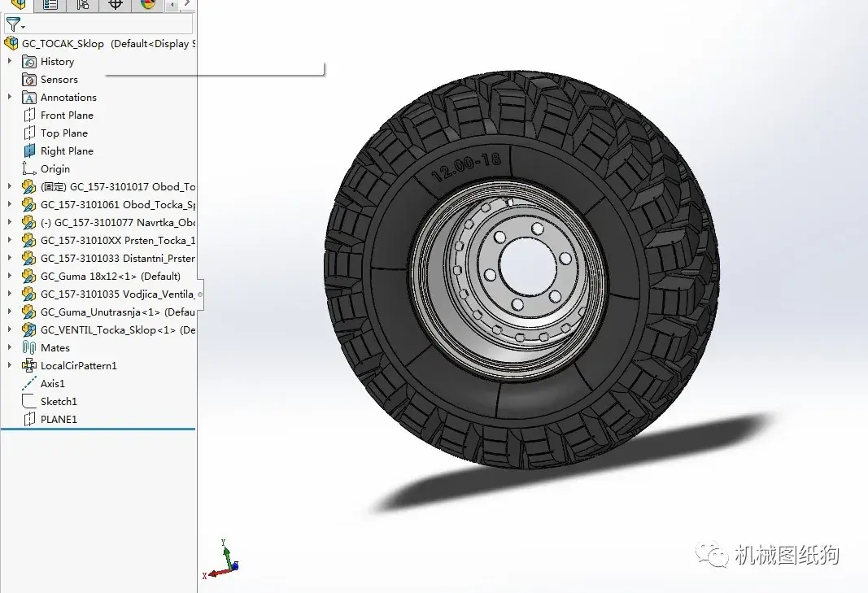Click the GC_Guma 18x12 component icon
This screenshot has width=868, height=593.
click(x=28, y=277)
